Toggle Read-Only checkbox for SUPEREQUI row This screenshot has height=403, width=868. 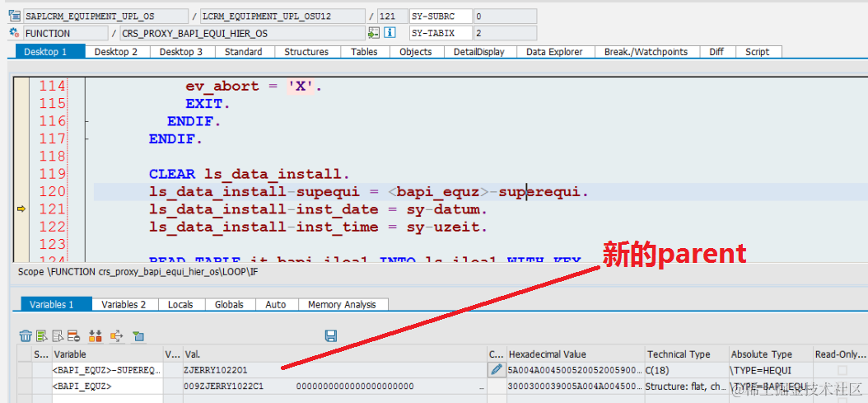tap(842, 370)
